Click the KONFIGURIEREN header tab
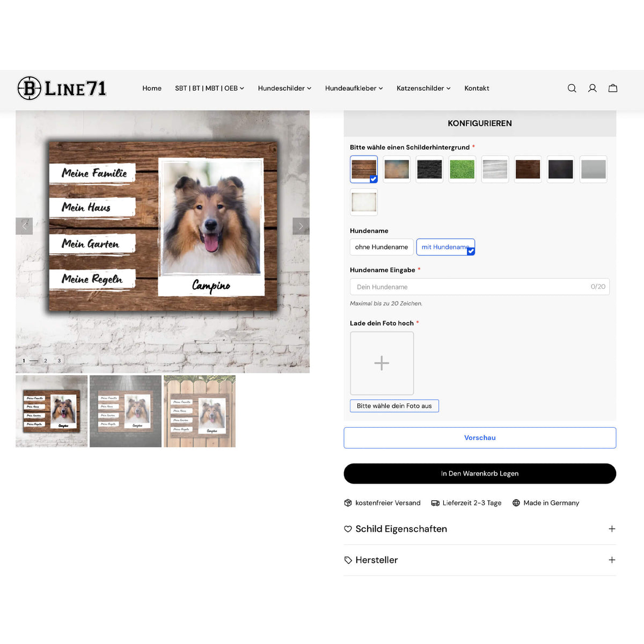644x644 pixels. [480, 123]
